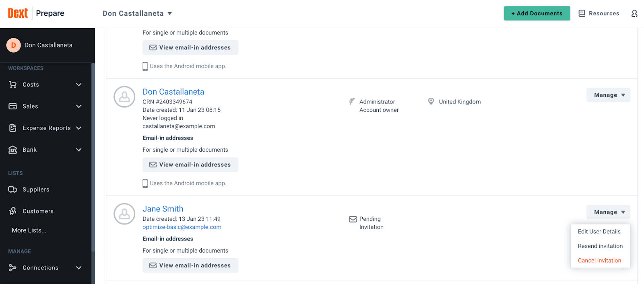Open the user profile icon in header

(634, 13)
